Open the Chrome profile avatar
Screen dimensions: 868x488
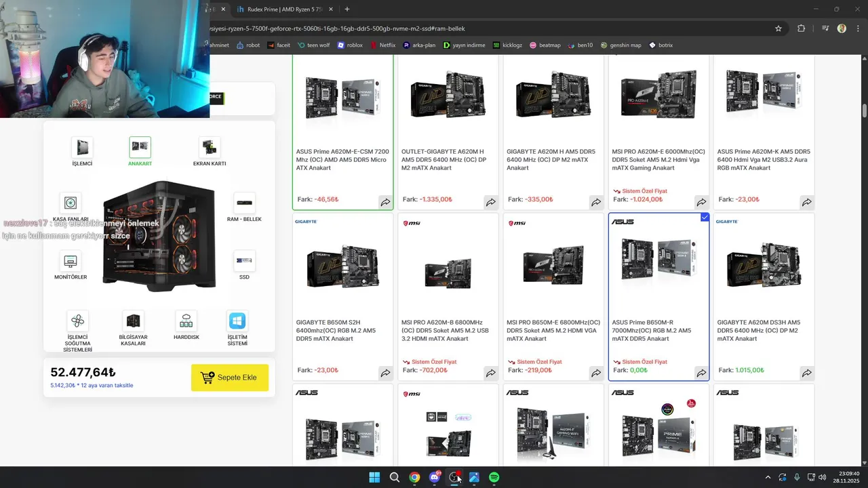842,28
